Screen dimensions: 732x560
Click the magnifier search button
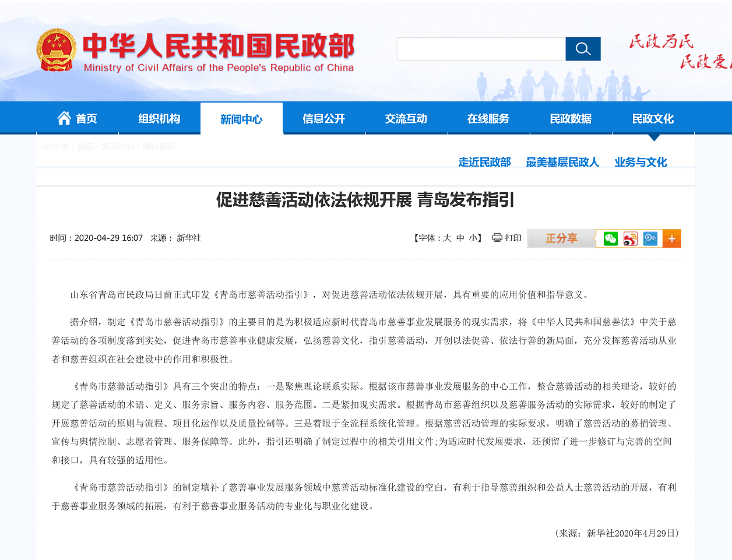coord(583,49)
